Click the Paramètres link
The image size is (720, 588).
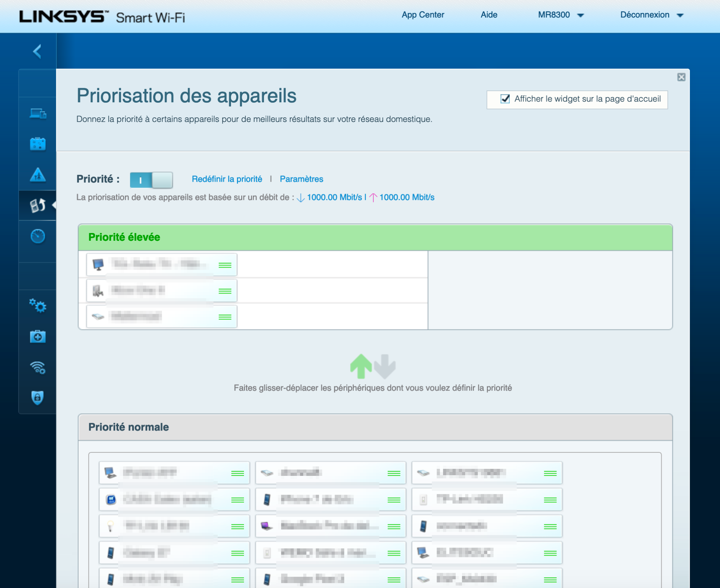click(x=301, y=179)
